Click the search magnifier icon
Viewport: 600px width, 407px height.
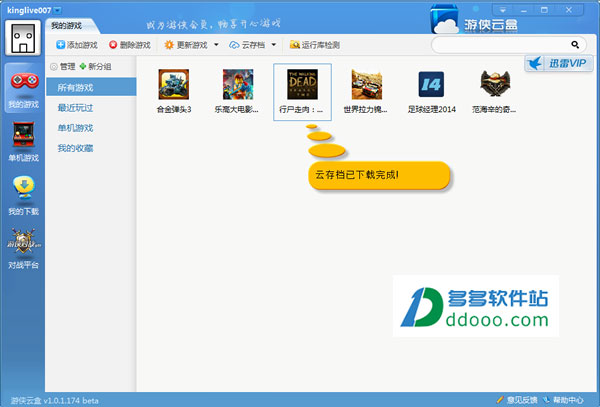coord(575,45)
